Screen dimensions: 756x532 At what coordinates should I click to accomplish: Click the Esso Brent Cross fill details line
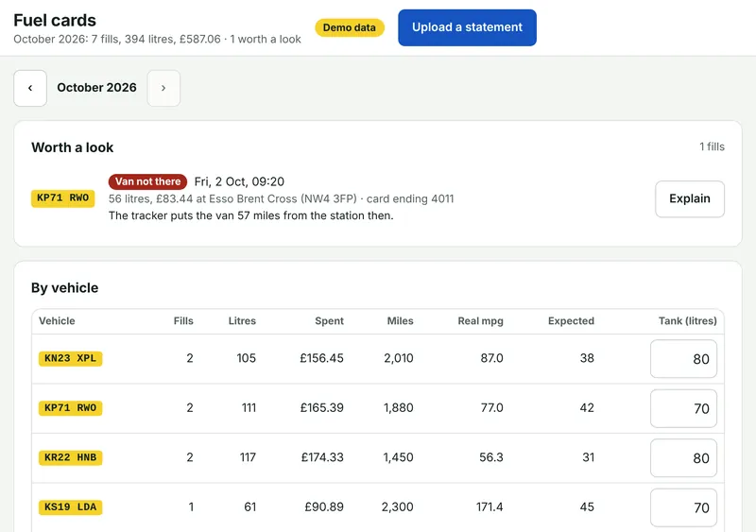(x=281, y=198)
